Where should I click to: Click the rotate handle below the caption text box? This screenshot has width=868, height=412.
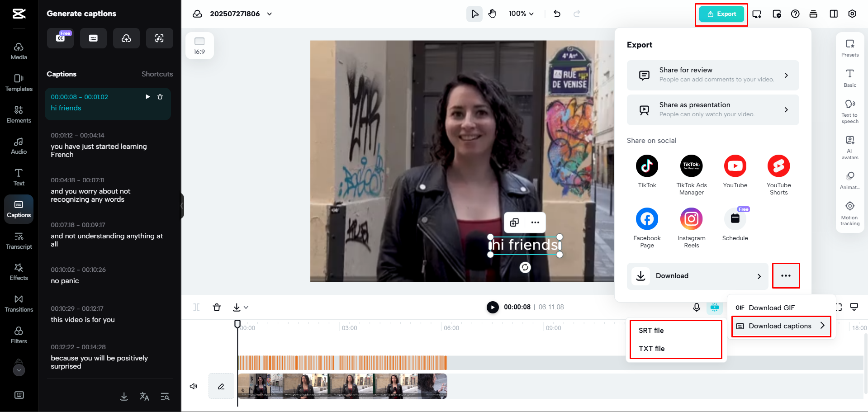[x=525, y=268]
